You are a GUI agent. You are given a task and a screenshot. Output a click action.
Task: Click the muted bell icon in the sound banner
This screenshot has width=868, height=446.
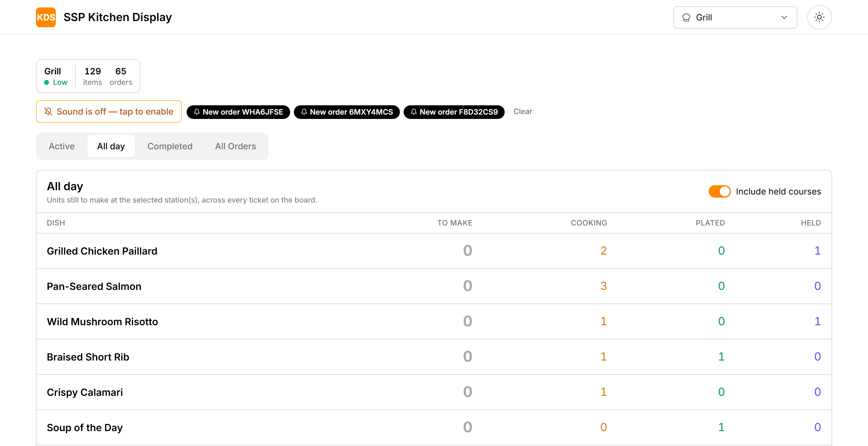[49, 111]
